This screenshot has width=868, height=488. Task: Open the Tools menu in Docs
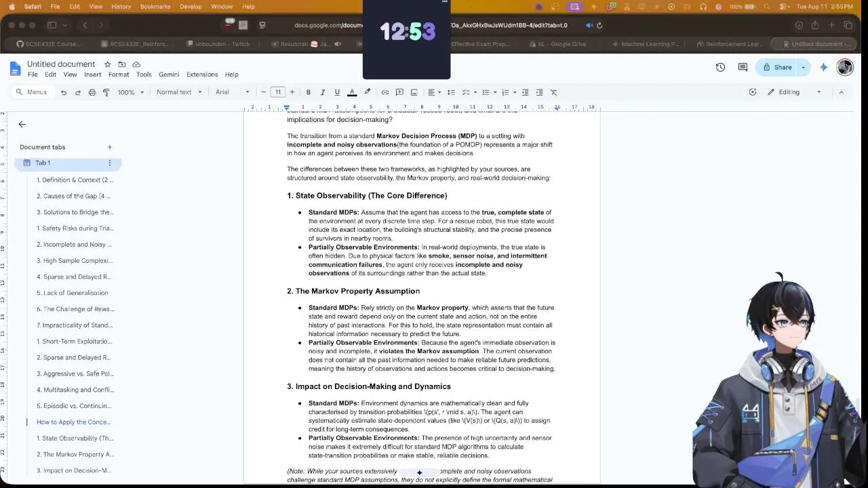click(x=144, y=75)
